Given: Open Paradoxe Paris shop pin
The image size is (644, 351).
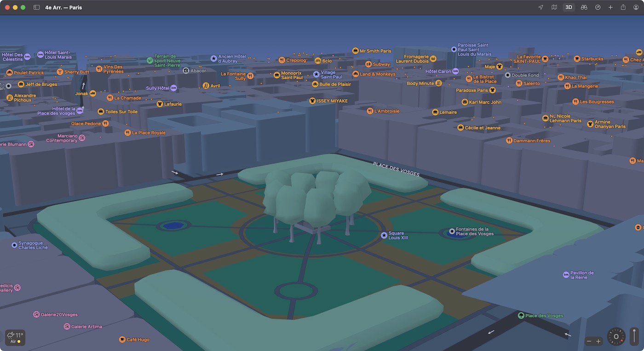Looking at the screenshot, I should [492, 90].
